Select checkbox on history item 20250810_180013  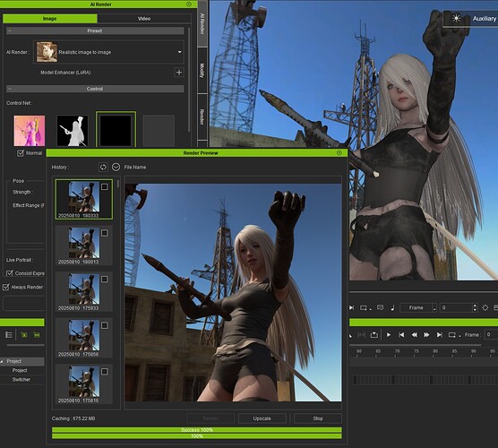105,233
